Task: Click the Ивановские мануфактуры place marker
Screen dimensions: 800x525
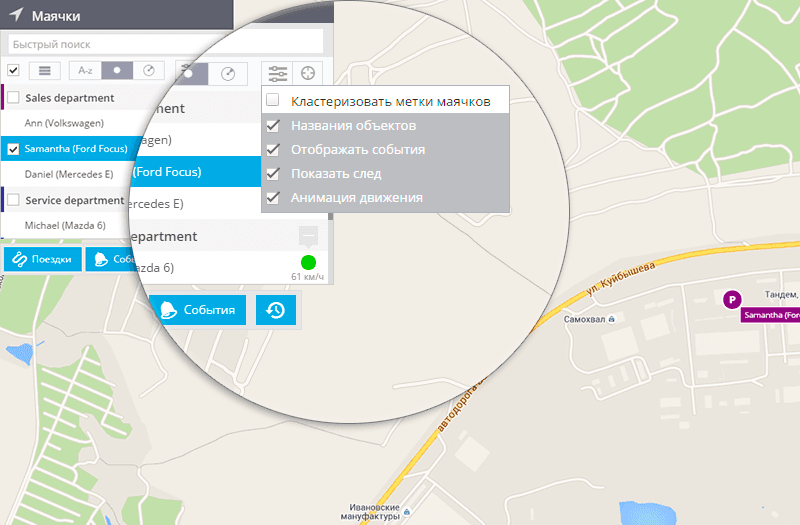Action: (407, 511)
